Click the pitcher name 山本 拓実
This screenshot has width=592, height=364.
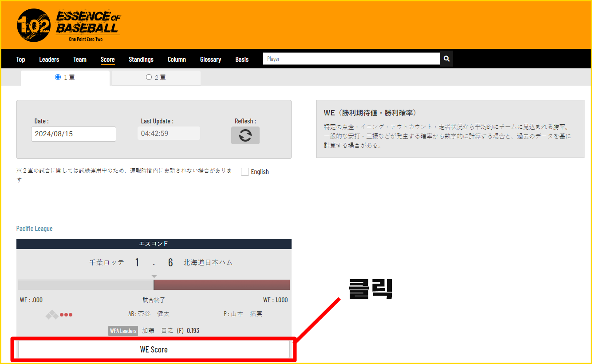pos(247,314)
